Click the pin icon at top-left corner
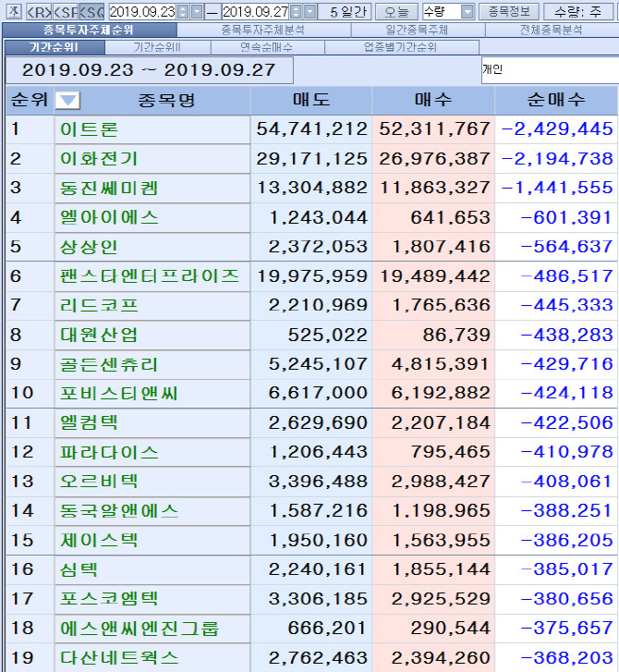Screen dimensions: 619x672 (11, 11)
